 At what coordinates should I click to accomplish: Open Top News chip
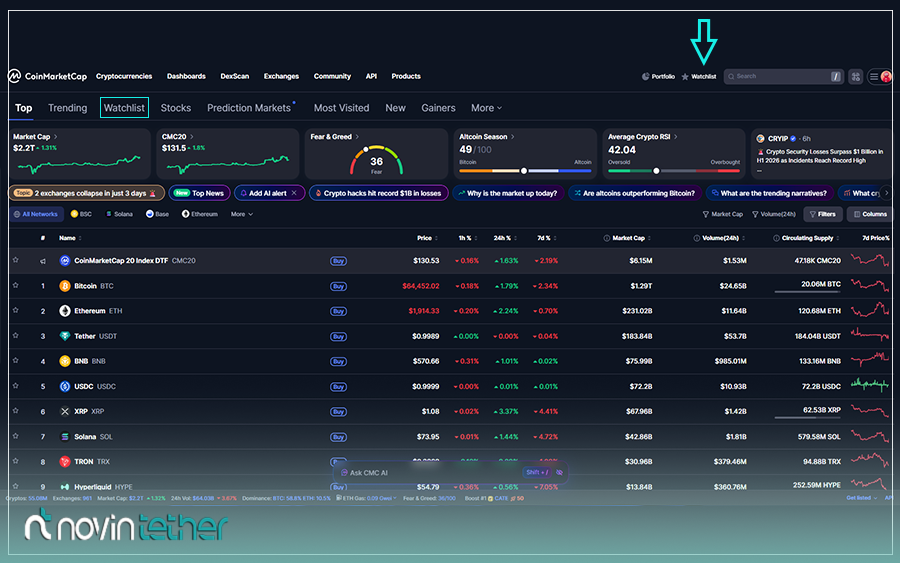coord(199,193)
